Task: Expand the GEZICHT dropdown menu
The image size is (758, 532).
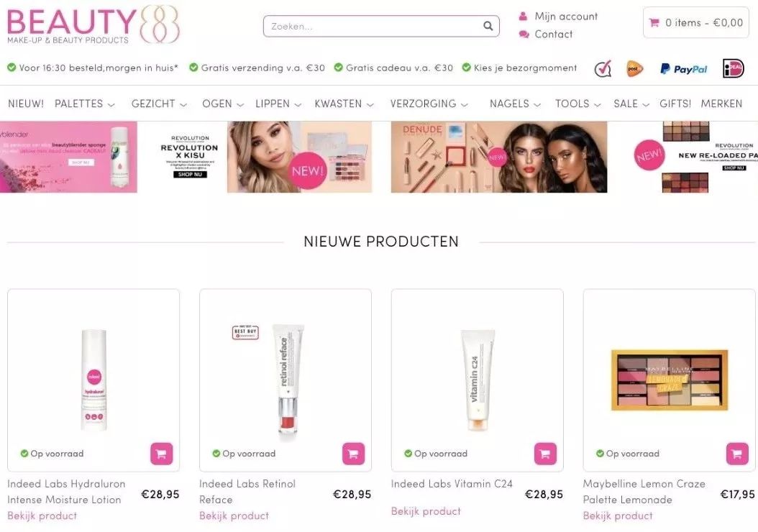Action: tap(159, 104)
